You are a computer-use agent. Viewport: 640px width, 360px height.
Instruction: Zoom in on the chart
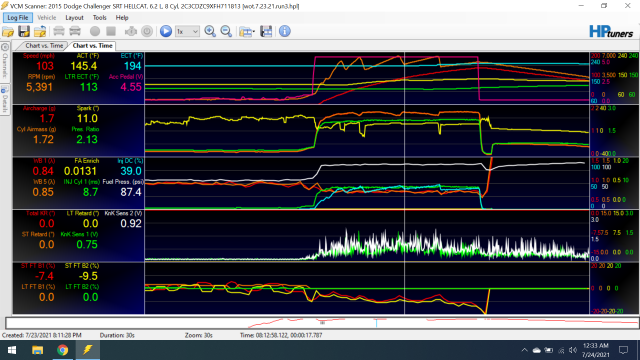click(210, 31)
